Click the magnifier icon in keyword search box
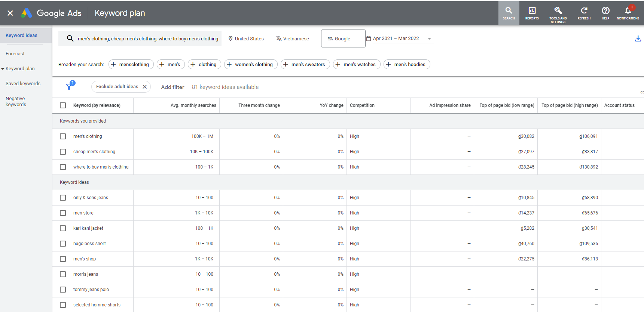 click(70, 38)
